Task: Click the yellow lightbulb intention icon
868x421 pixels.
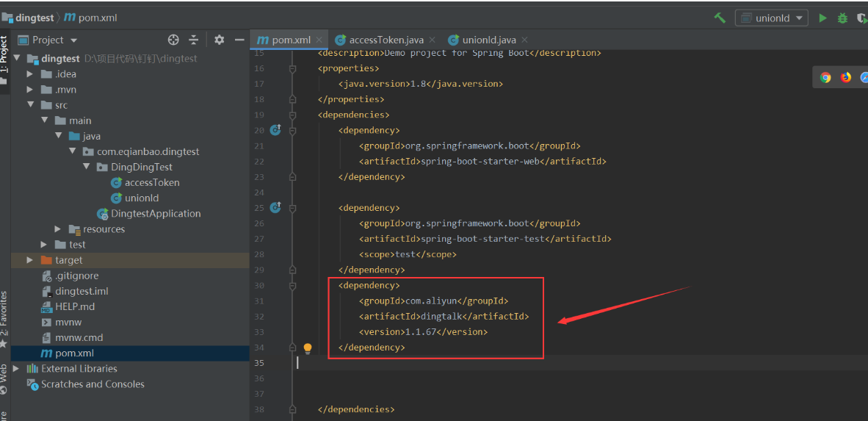Action: (308, 348)
